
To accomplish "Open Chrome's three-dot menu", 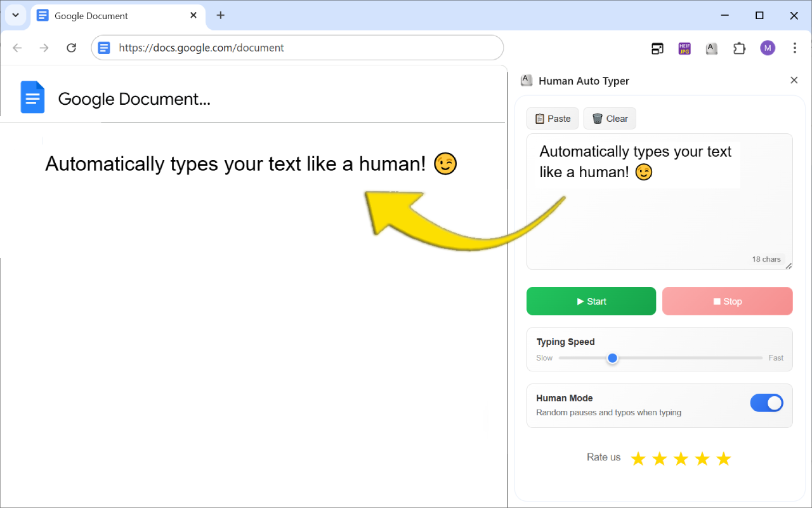I will click(x=794, y=48).
